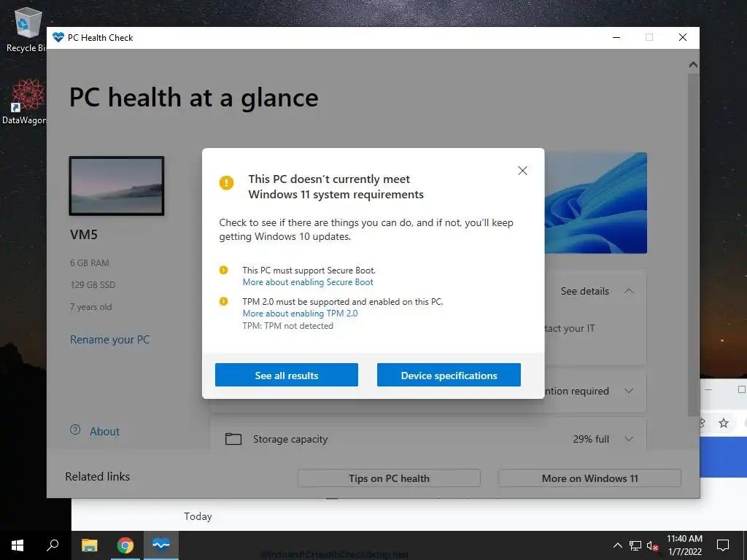The height and width of the screenshot is (560, 747).
Task: Click PC Health Check heart icon in title bar
Action: pos(58,37)
